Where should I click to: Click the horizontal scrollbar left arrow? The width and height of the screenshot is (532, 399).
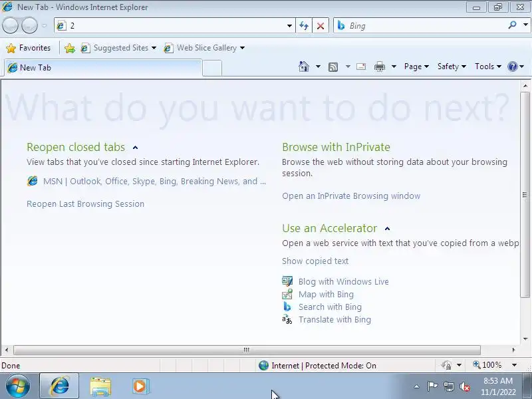click(7, 350)
